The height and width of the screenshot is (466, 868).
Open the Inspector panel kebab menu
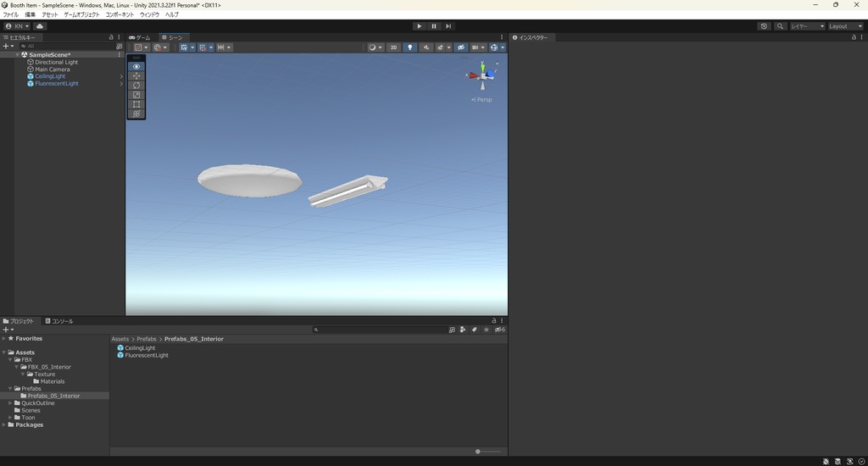coord(861,37)
